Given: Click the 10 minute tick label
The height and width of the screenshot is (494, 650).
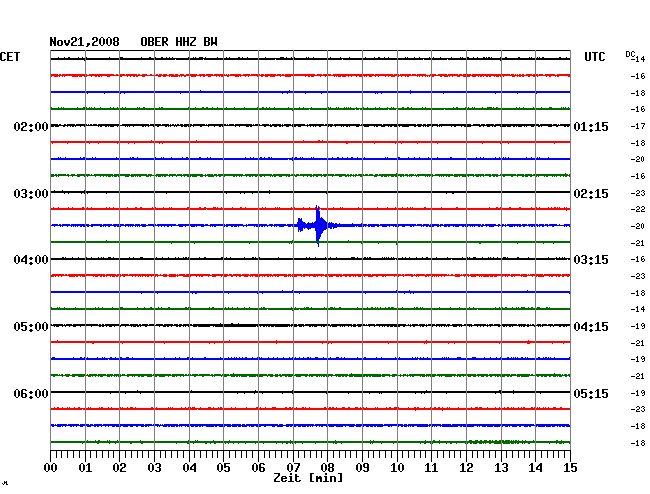Looking at the screenshot, I should [x=397, y=468].
